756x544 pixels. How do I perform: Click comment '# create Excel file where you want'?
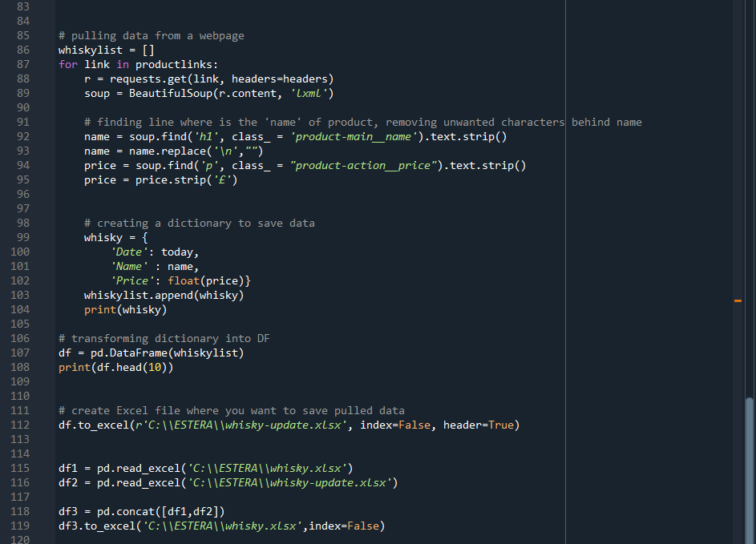(232, 410)
